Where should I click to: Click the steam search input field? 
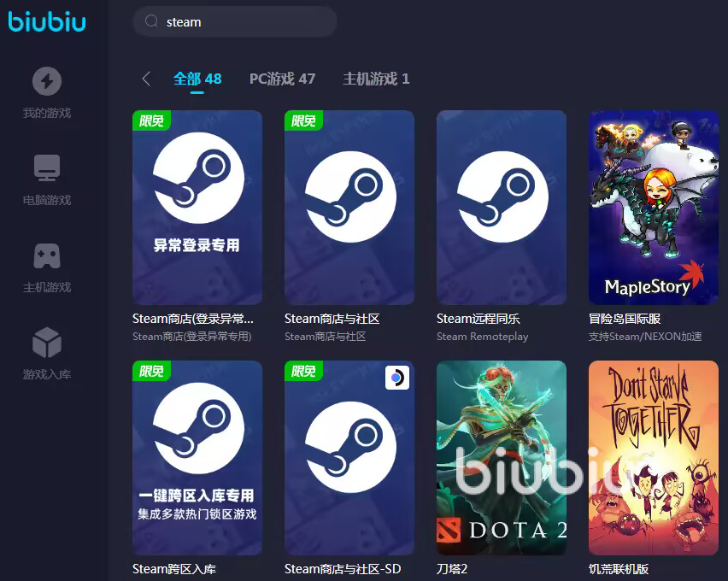click(x=235, y=21)
